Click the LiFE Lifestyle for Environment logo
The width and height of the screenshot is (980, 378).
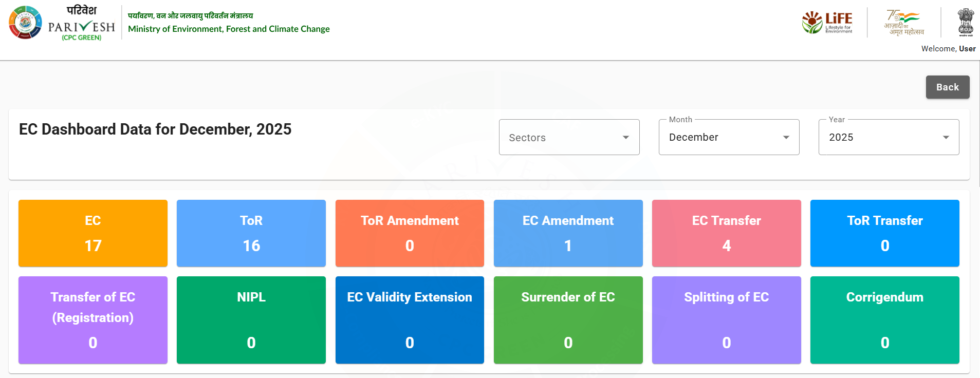click(x=827, y=23)
